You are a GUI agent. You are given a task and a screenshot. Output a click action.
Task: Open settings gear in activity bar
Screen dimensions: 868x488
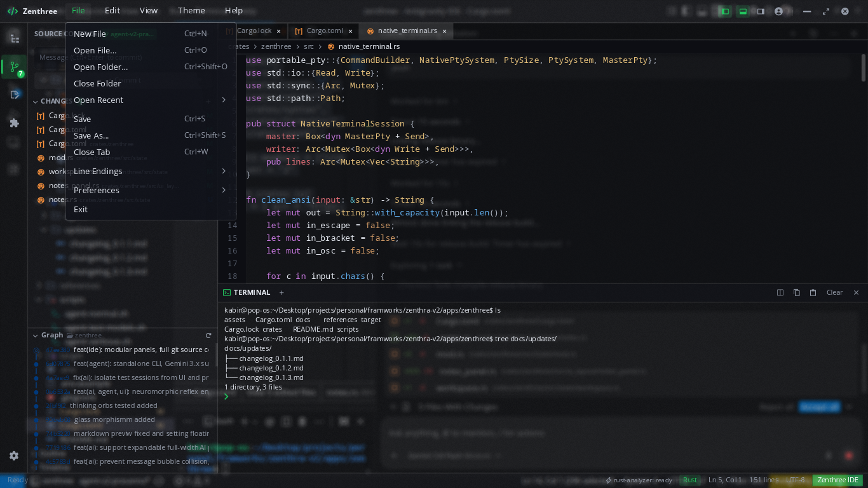[14, 456]
